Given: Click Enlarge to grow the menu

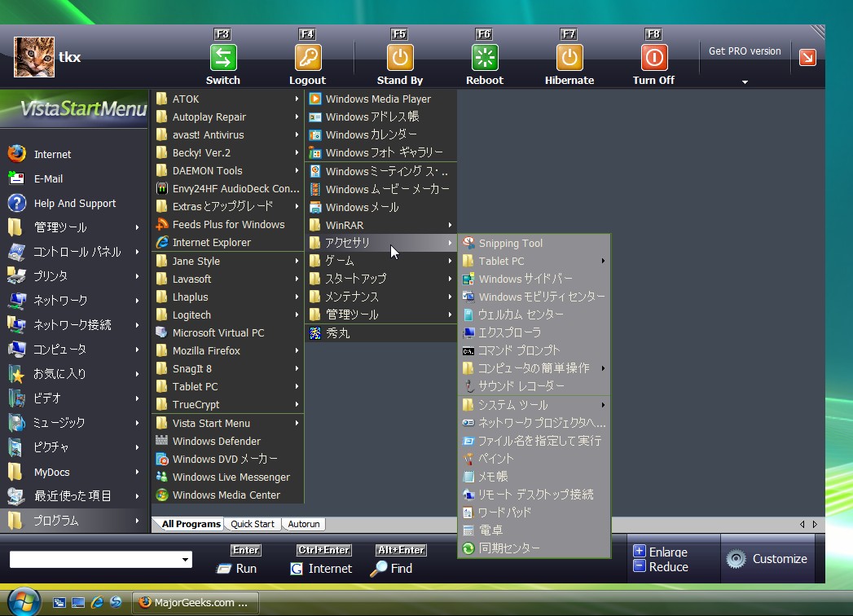Looking at the screenshot, I should click(x=661, y=552).
